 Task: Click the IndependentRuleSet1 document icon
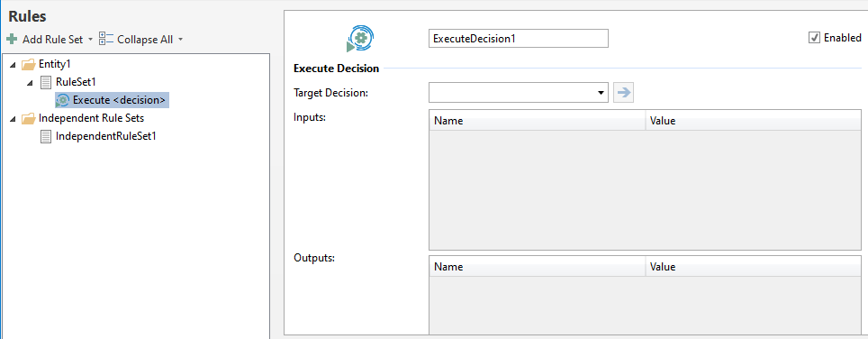point(47,136)
